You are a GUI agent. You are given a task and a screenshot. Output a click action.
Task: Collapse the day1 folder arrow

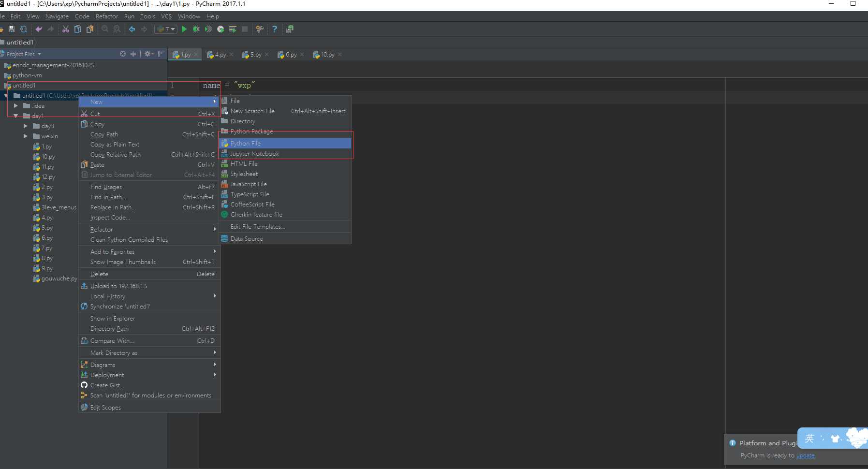pos(16,116)
